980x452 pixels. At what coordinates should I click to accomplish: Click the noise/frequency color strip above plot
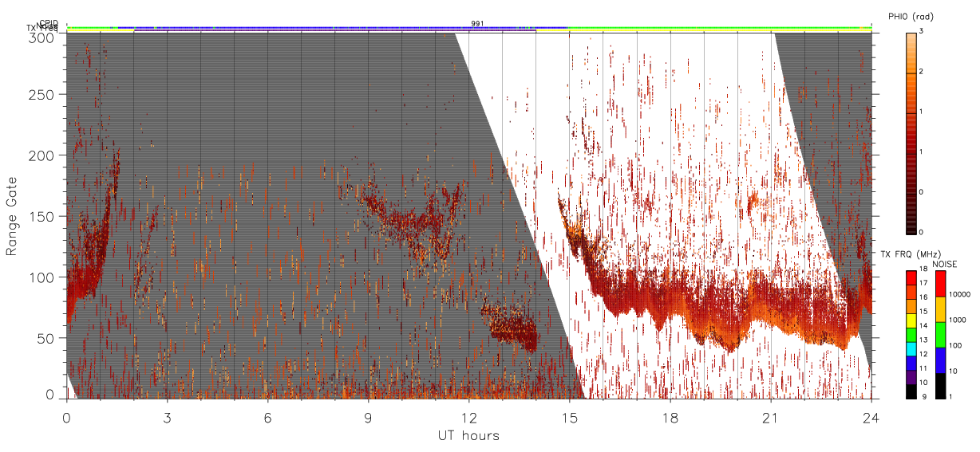click(x=469, y=28)
